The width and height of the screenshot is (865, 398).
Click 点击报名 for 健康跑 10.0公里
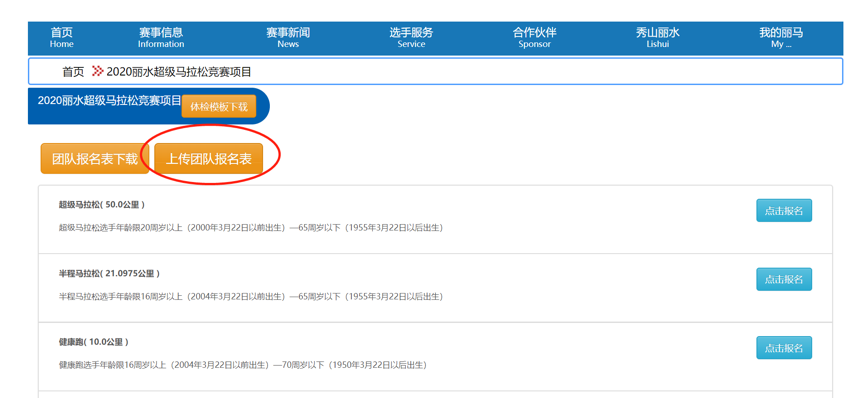(x=783, y=348)
